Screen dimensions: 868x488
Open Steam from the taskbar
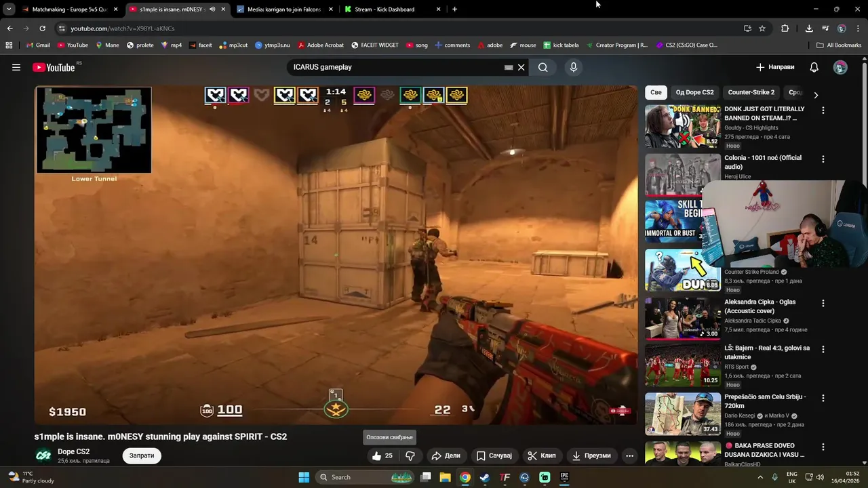[x=485, y=477]
